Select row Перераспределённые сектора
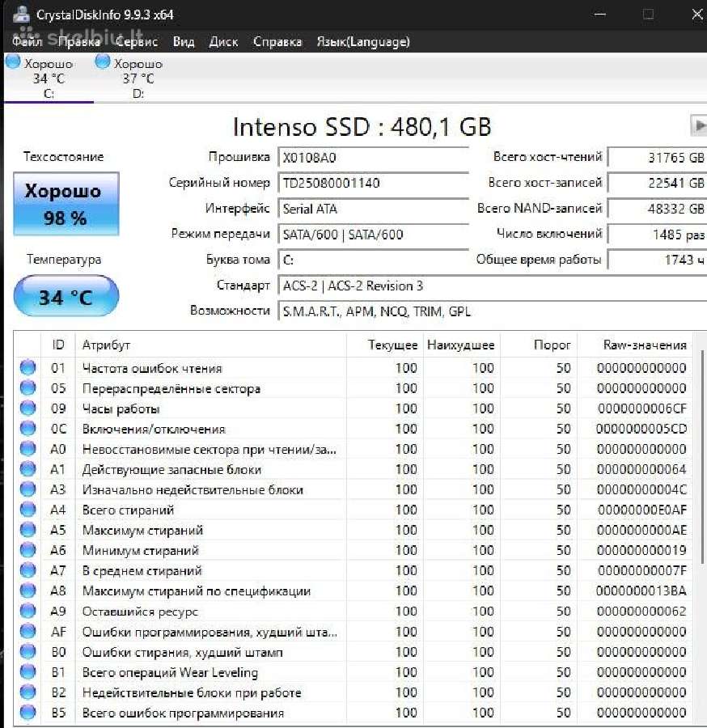707x728 pixels. click(x=353, y=388)
